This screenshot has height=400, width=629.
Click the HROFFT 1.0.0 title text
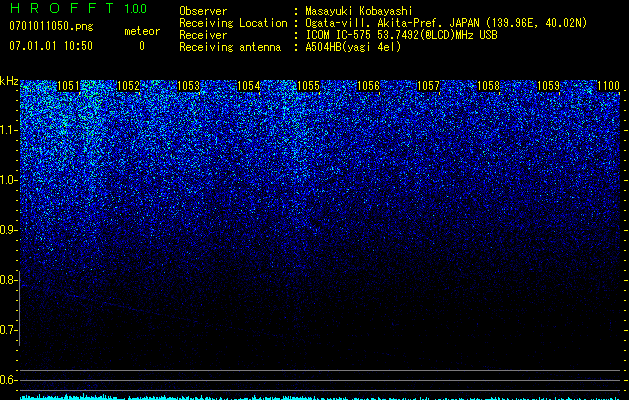(x=78, y=8)
